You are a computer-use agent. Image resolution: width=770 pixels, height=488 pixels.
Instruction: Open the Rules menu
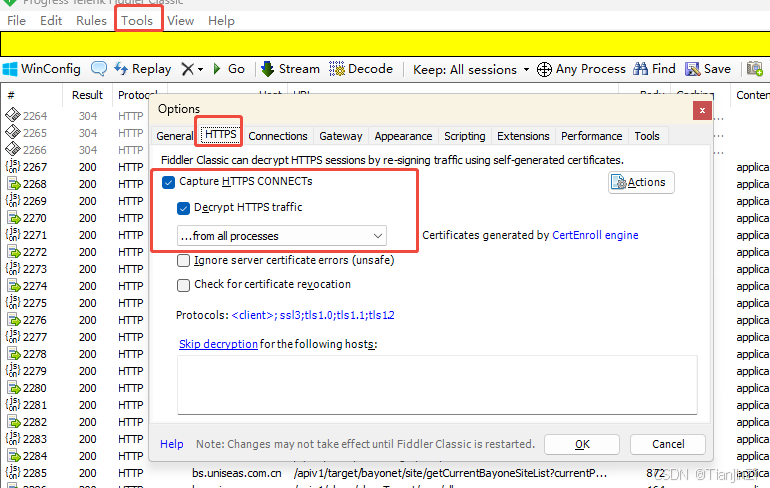click(x=91, y=21)
